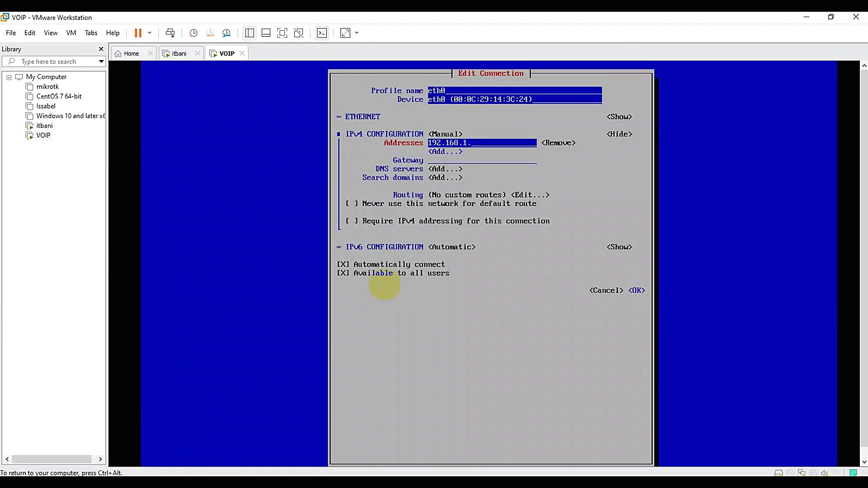
Task: Select Issabel in the library
Action: click(x=46, y=106)
